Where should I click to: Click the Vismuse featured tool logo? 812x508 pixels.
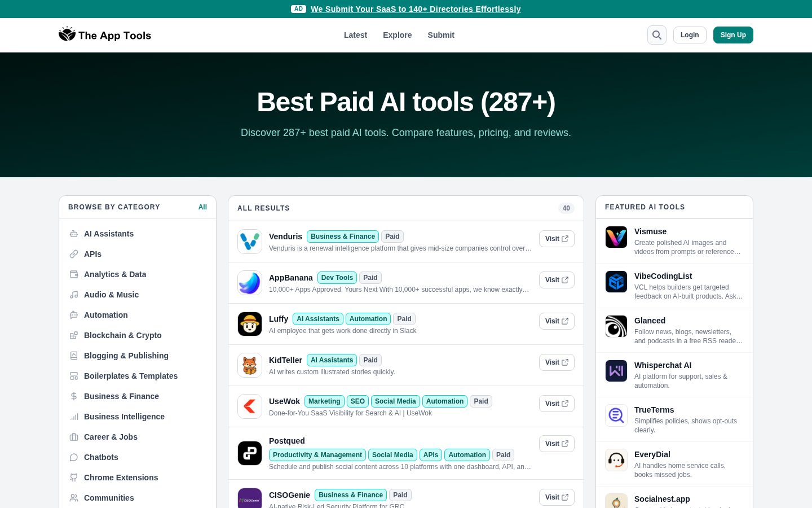click(x=616, y=237)
